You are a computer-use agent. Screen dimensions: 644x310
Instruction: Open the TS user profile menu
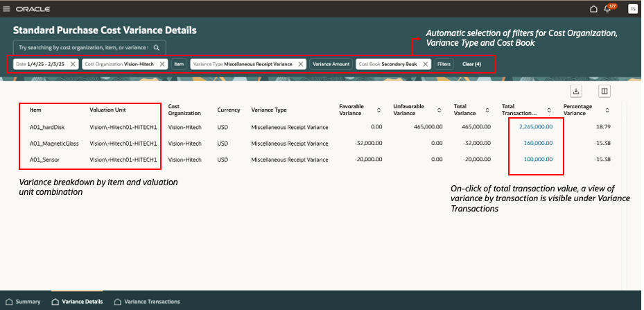coord(632,9)
